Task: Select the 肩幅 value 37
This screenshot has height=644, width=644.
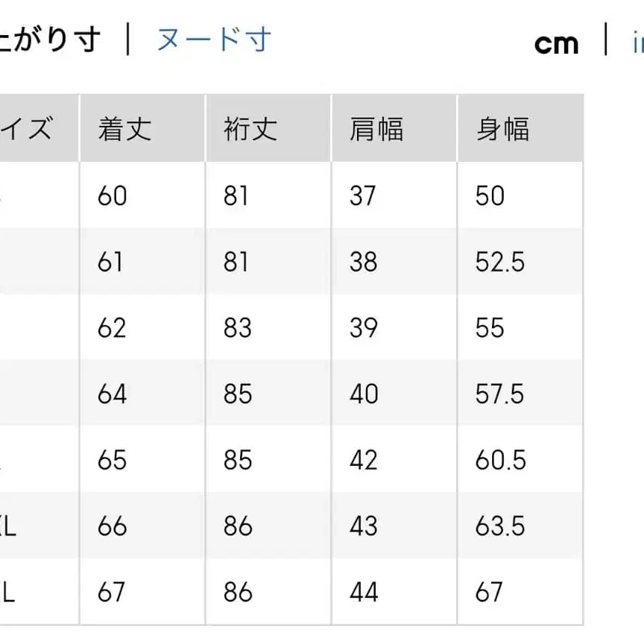Action: click(362, 196)
